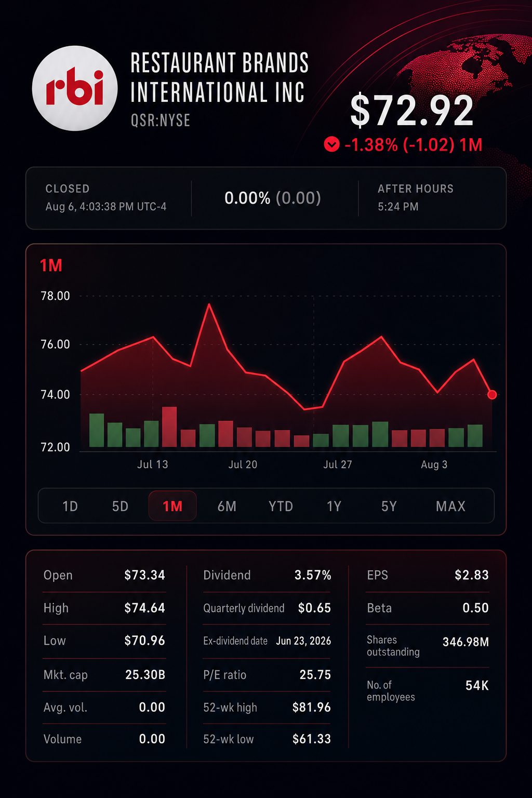The width and height of the screenshot is (532, 798).
Task: Click the P/E ratio value 25.75
Action: [315, 675]
